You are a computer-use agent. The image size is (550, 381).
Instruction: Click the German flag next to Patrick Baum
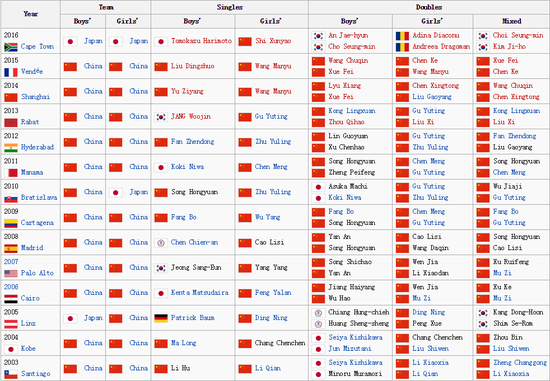[161, 318]
